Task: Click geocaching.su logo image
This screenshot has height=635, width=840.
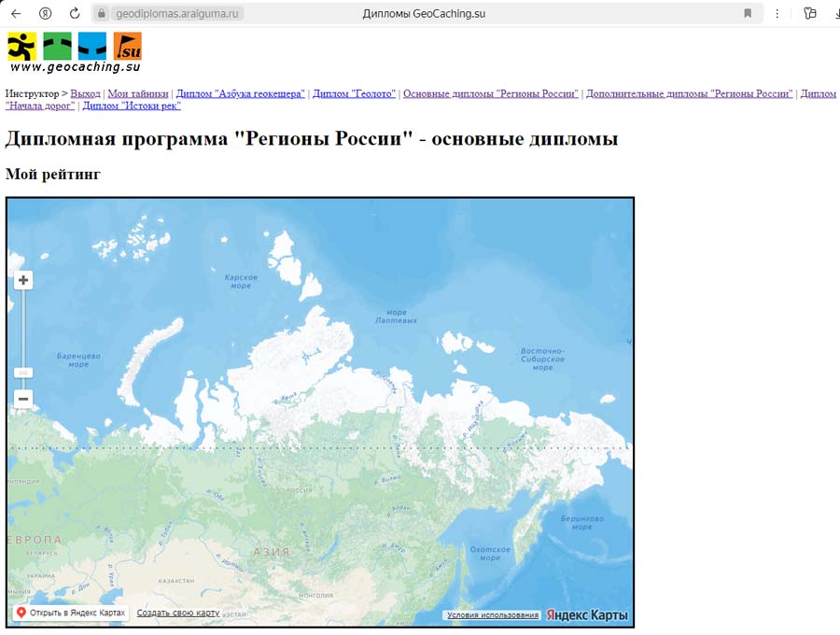Action: (x=75, y=52)
